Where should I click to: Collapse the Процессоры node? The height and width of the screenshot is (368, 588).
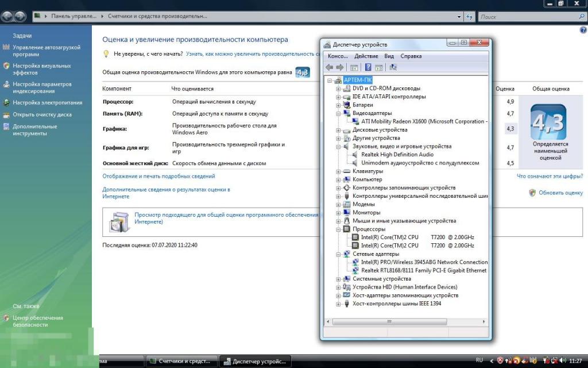point(338,229)
